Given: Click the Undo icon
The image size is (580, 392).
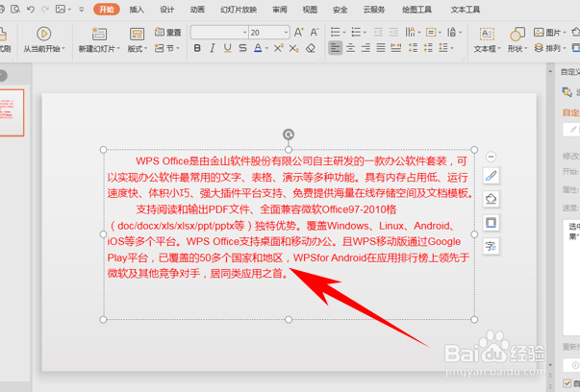Looking at the screenshot, I should click(31, 10).
